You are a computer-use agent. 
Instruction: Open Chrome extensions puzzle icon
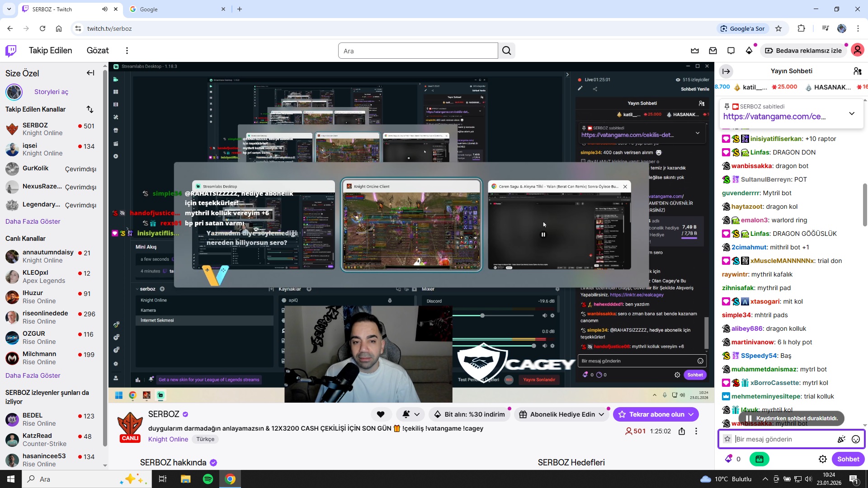(x=801, y=28)
